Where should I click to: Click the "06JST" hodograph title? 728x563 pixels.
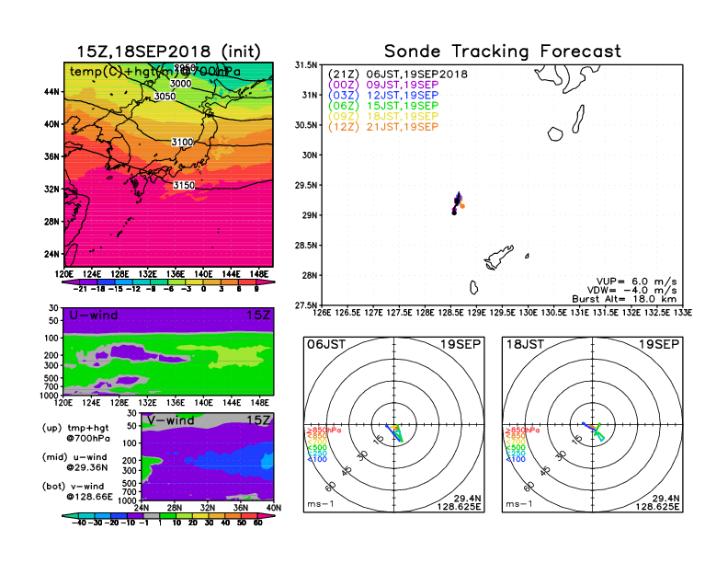(x=326, y=345)
